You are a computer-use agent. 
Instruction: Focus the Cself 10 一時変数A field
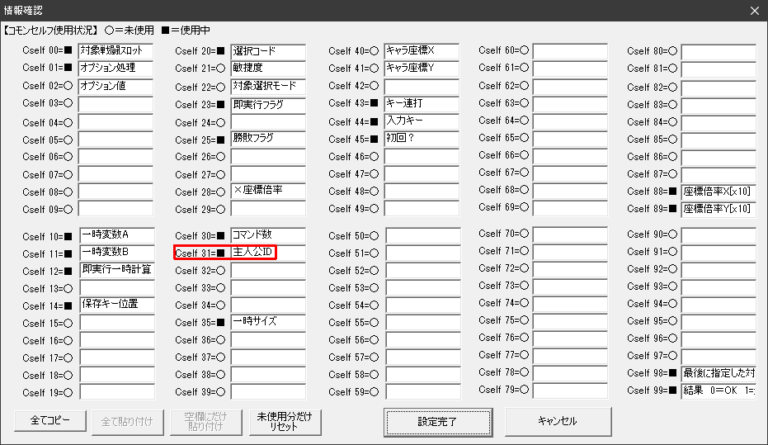(115, 235)
